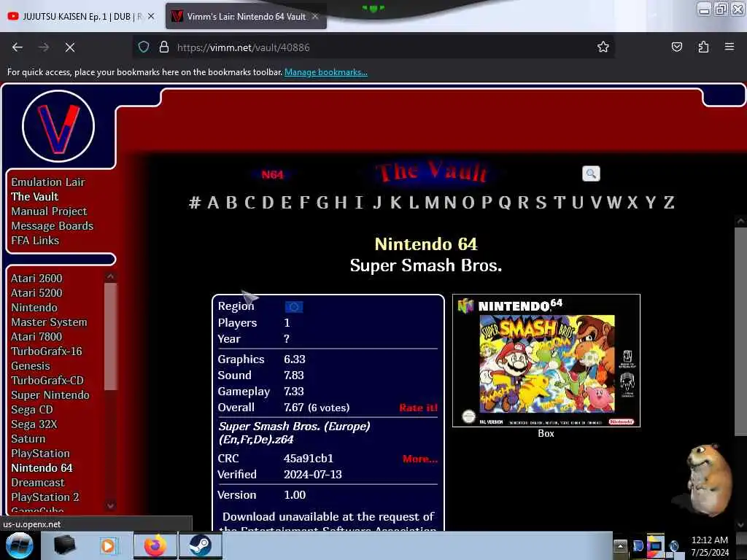Select Sega CD in the system list
The width and height of the screenshot is (747, 560).
(32, 410)
